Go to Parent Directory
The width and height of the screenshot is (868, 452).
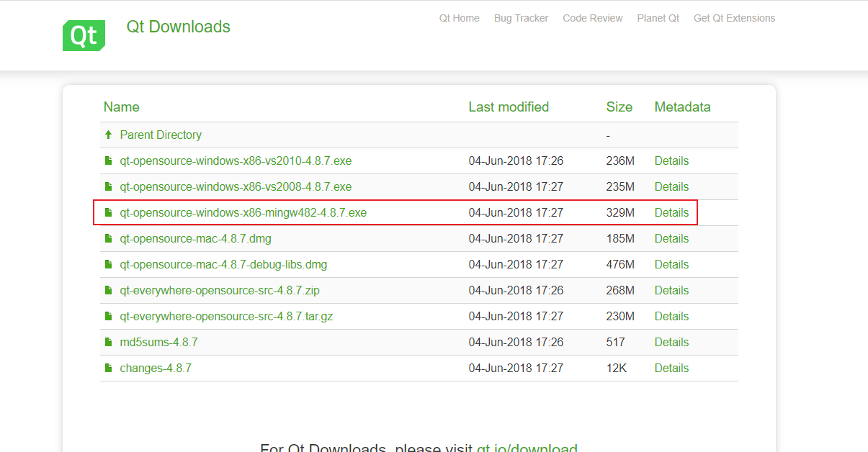pyautogui.click(x=160, y=135)
